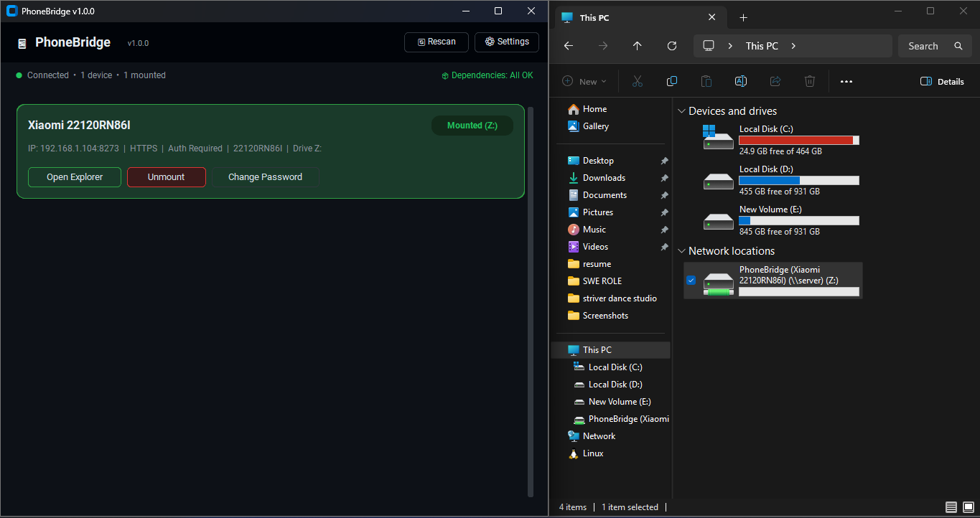
Task: Unmount the Xiaomi device drive
Action: click(166, 177)
